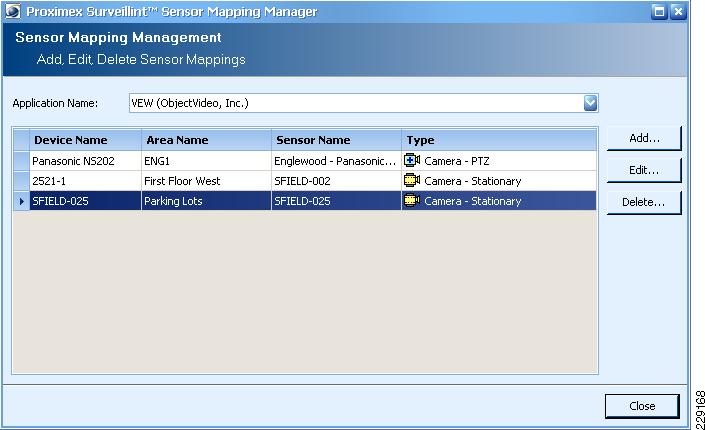
Task: Click the ENG1 area name cell
Action: [206, 161]
